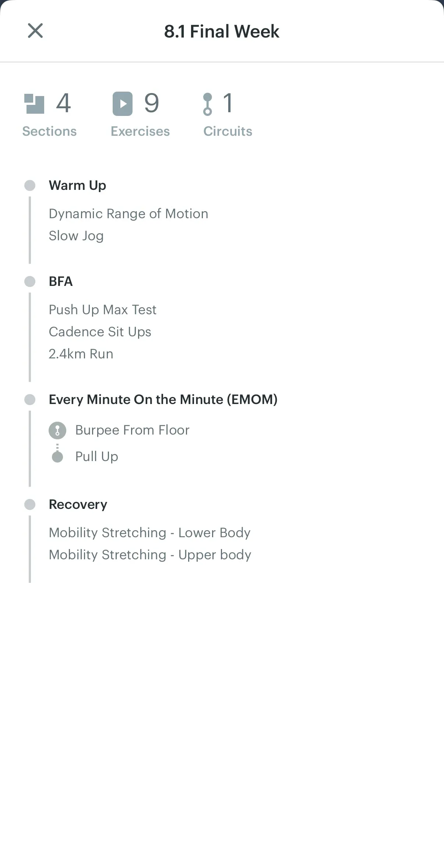Open the Push Up Max Test exercise

pyautogui.click(x=103, y=310)
